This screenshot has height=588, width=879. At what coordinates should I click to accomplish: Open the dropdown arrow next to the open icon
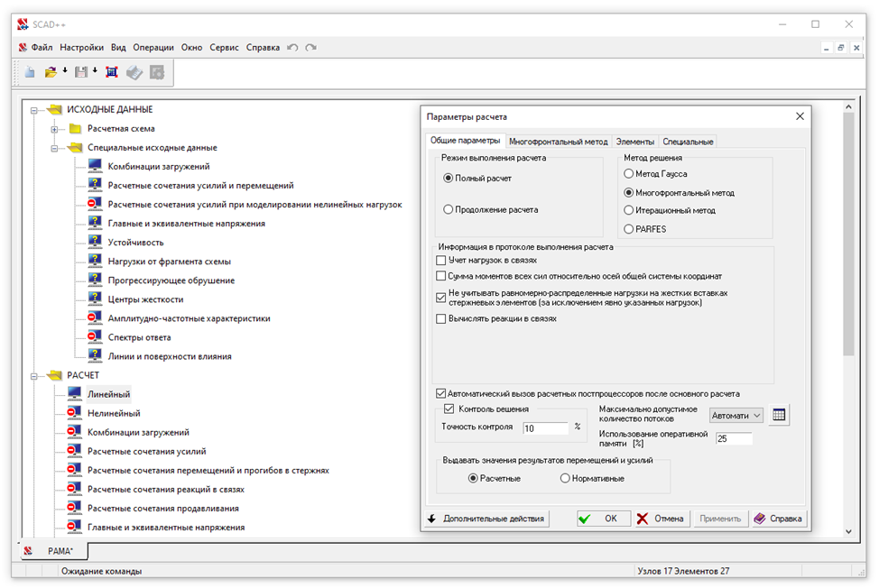point(64,70)
